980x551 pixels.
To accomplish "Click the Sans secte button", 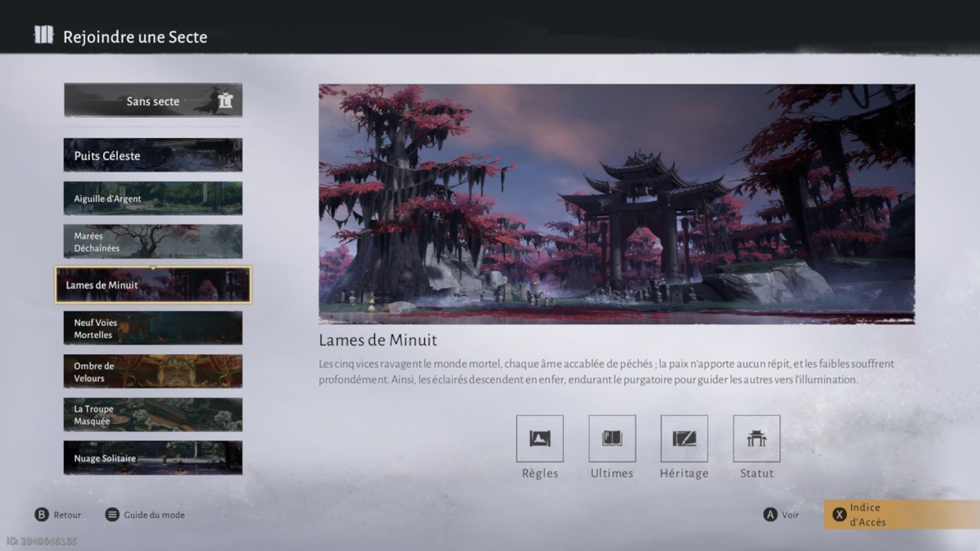I will pos(153,100).
